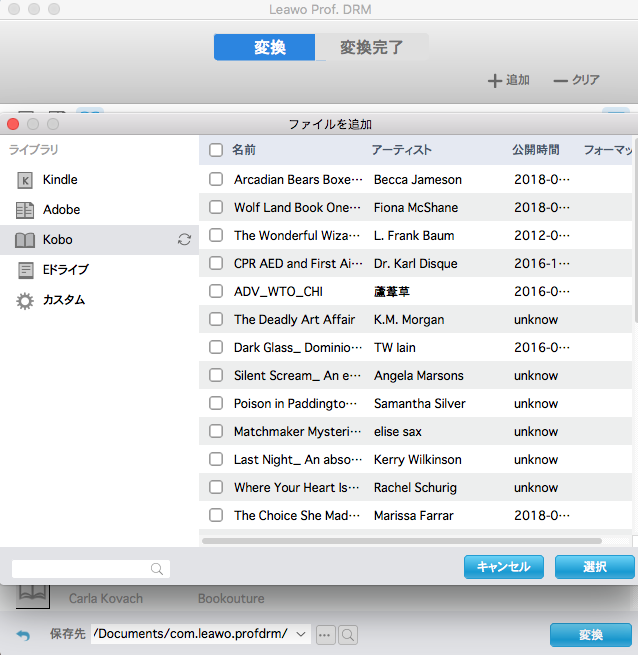Sort by the アーティスト column header
This screenshot has height=655, width=638.
coord(402,150)
